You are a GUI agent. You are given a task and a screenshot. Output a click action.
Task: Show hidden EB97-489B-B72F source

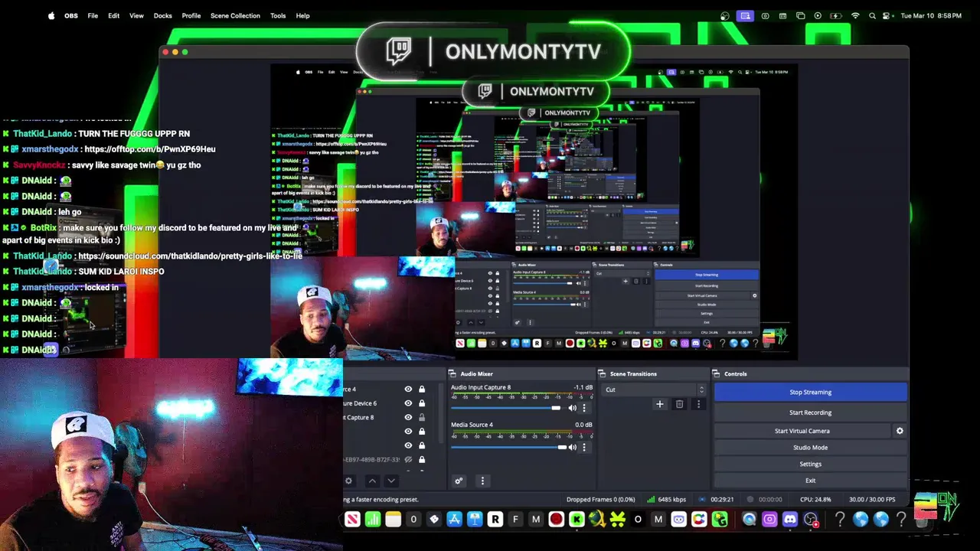[x=408, y=459]
